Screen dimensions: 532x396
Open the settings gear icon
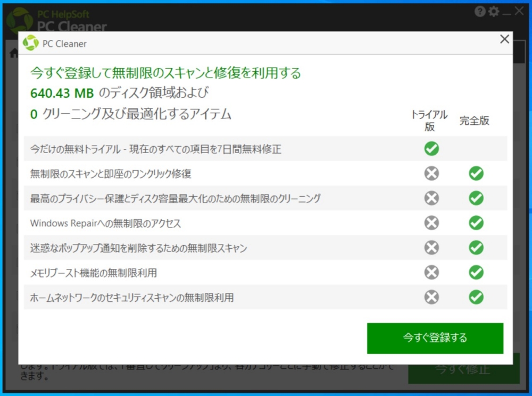pyautogui.click(x=494, y=11)
